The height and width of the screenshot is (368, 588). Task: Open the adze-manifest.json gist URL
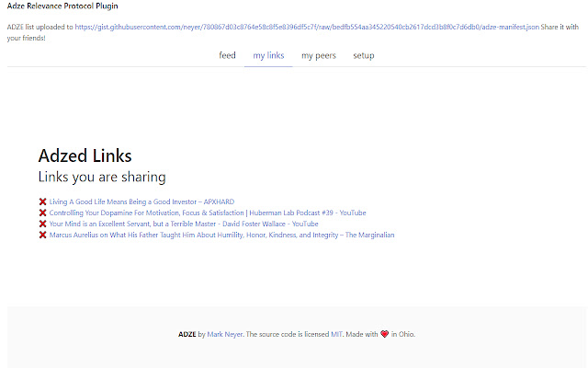click(307, 27)
